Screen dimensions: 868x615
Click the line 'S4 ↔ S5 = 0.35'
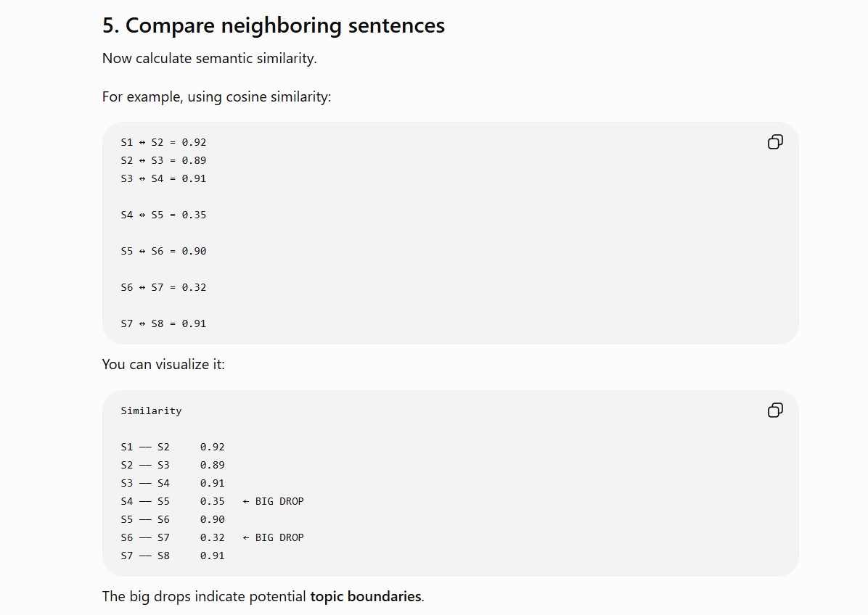(x=163, y=215)
